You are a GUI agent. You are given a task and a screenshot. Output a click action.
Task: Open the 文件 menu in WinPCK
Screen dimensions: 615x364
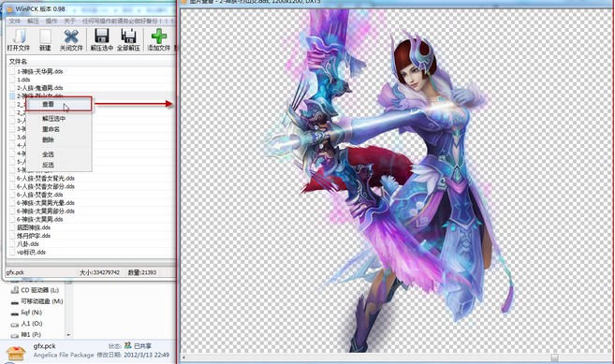tap(15, 21)
